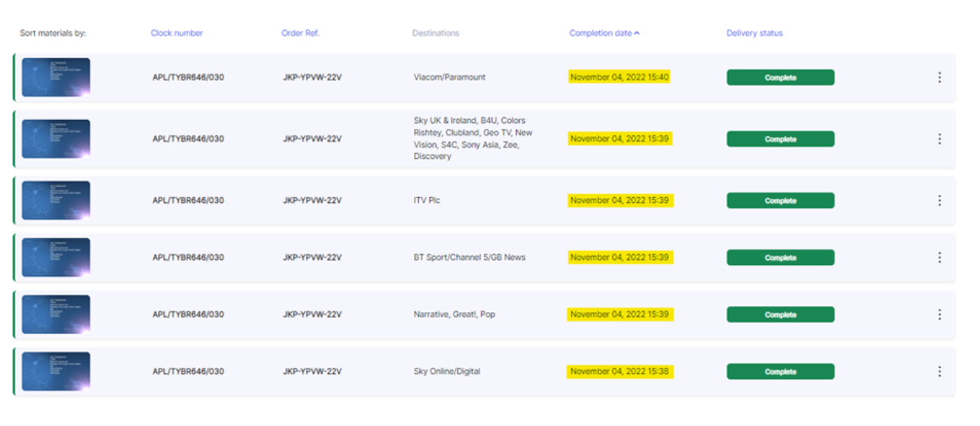Open thumbnail of the Sky Online/Digital material
Screen dimensions: 980x426
[56, 372]
